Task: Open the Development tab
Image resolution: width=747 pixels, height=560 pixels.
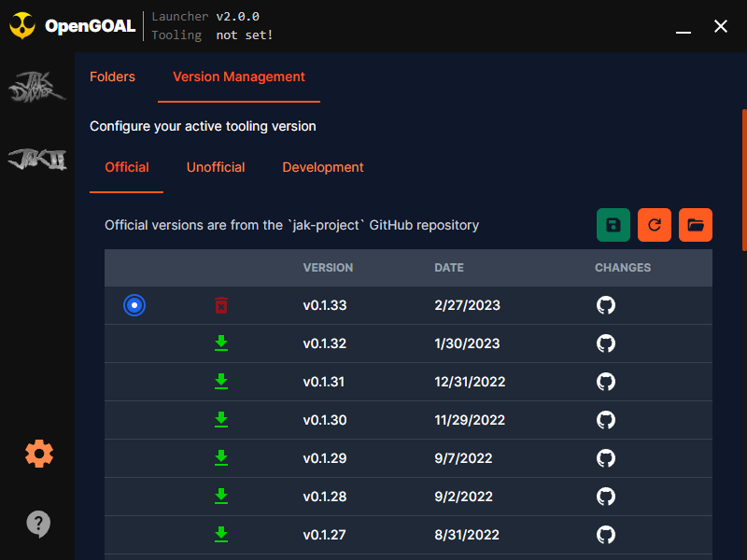Action: point(323,167)
